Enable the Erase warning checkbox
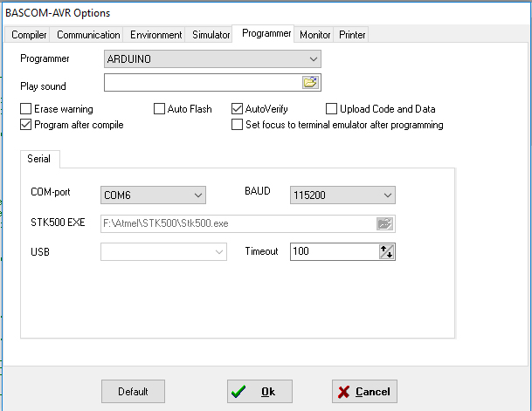This screenshot has width=532, height=411. (26, 109)
